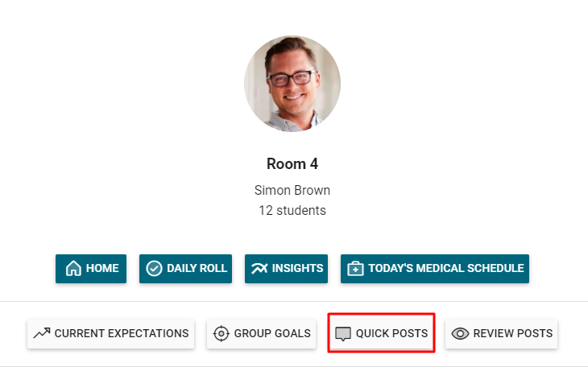The height and width of the screenshot is (367, 588).
Task: Open the Daily Roll text label
Action: [197, 269]
